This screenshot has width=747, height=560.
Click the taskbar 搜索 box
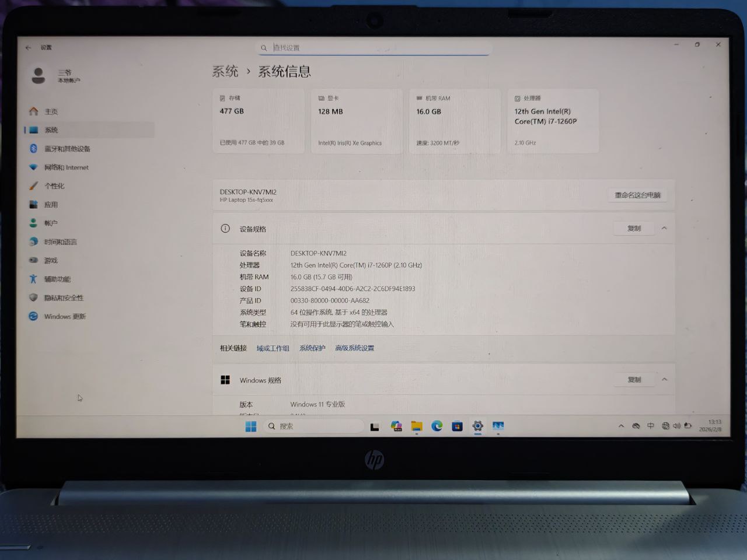314,426
